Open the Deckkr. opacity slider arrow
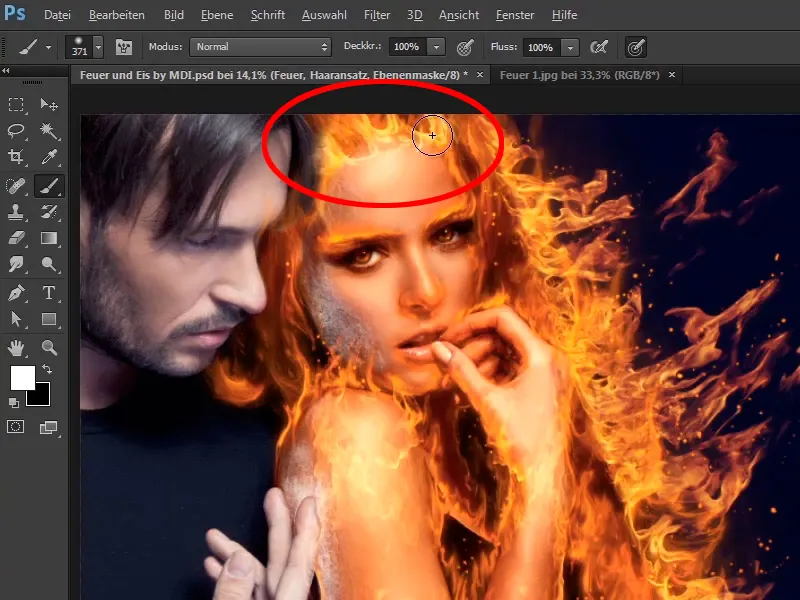Screen dimensions: 800x600 coord(436,47)
